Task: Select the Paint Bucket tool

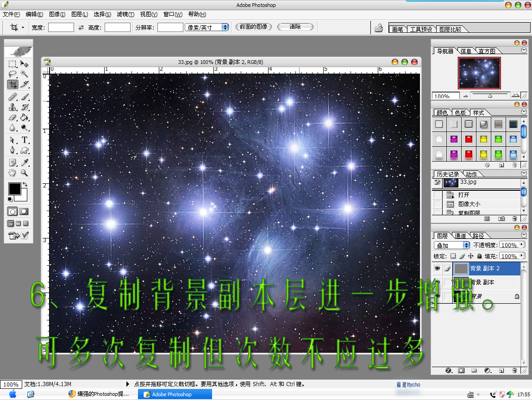Action: 25,118
